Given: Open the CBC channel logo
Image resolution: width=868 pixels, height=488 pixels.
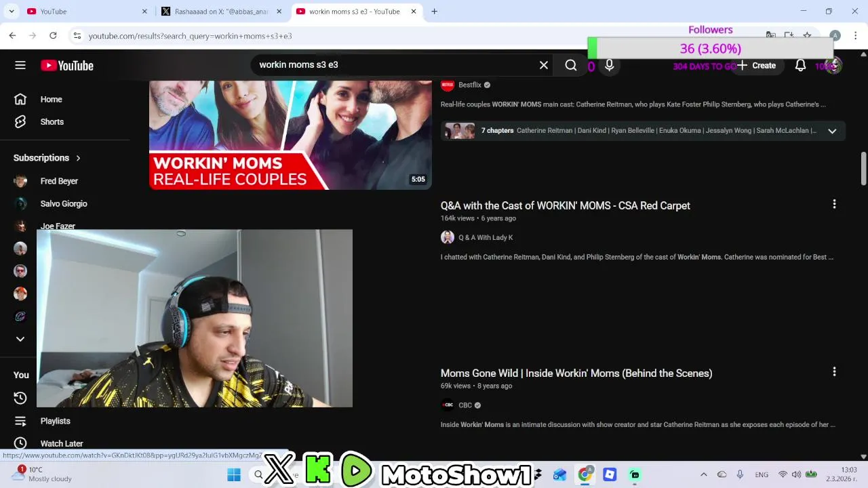Looking at the screenshot, I should (x=447, y=405).
